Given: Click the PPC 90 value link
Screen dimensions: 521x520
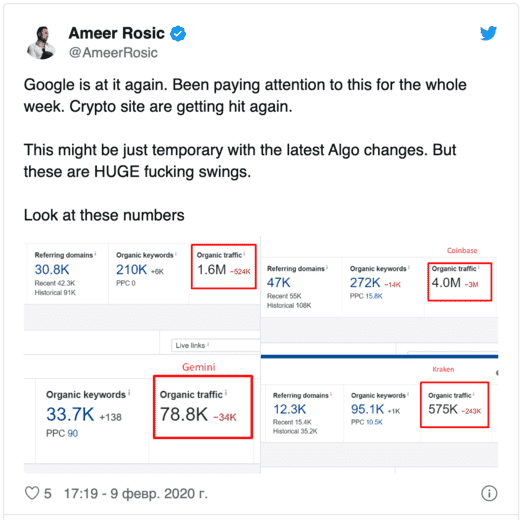Looking at the screenshot, I should pyautogui.click(x=72, y=433).
